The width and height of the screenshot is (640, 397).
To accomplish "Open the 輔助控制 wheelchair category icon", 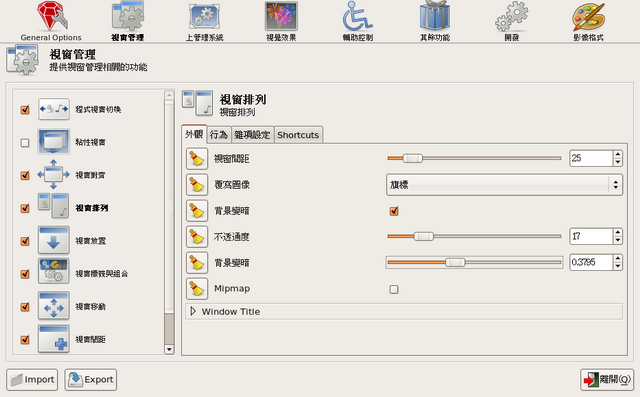I will [358, 16].
